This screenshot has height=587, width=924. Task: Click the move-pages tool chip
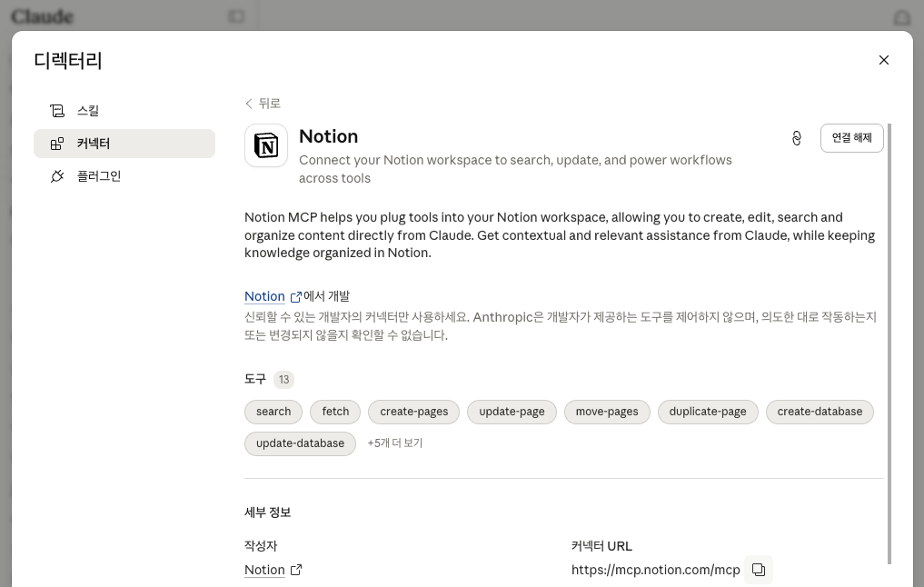pyautogui.click(x=607, y=412)
